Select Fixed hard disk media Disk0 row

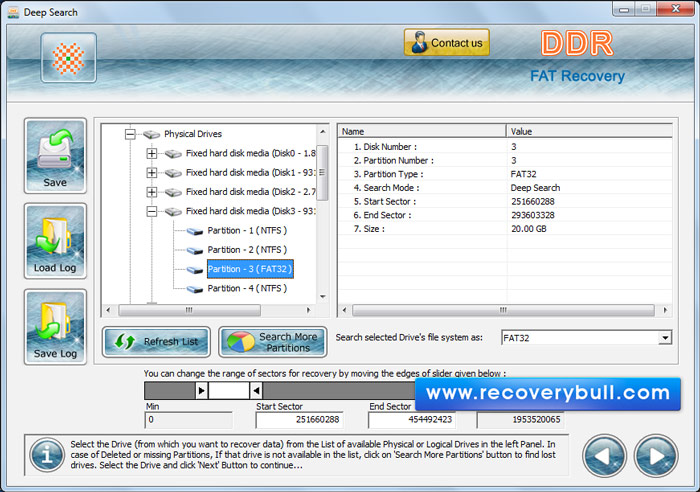tap(250, 154)
